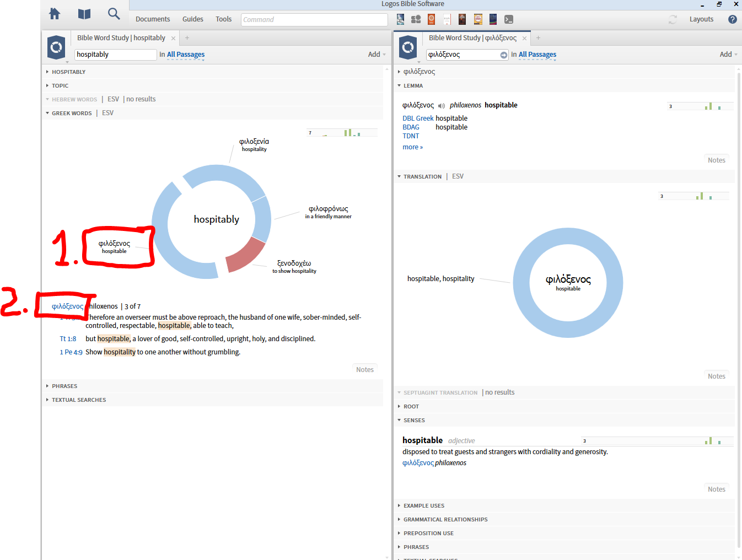This screenshot has width=742, height=560.
Task: Open the Layouts menu
Action: (701, 19)
